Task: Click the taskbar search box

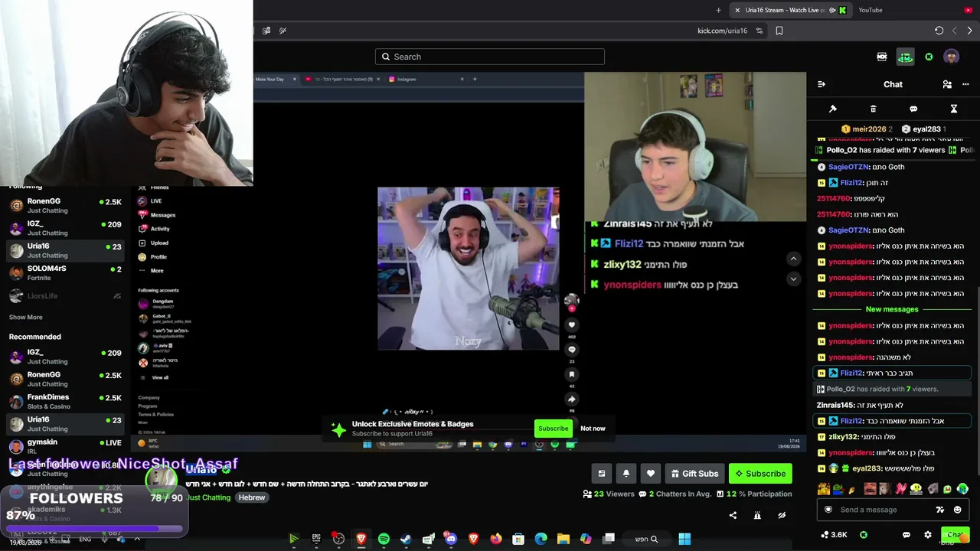Action: coord(646,539)
